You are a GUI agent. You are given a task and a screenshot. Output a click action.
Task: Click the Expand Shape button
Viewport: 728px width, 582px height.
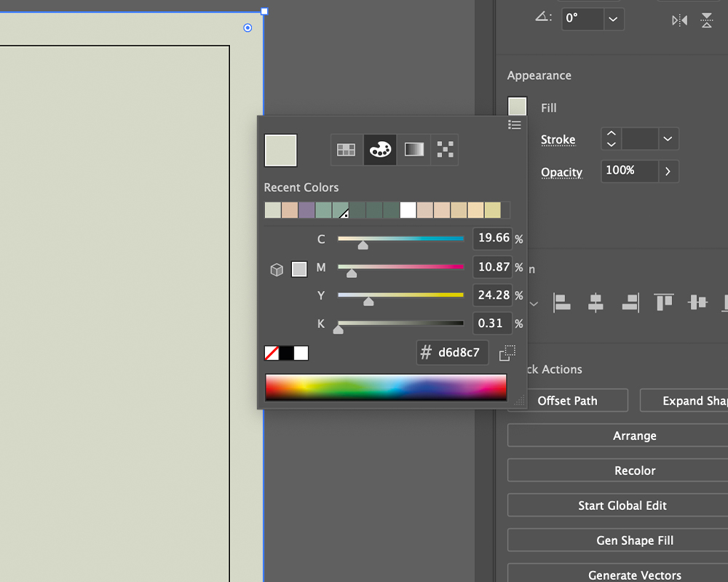point(684,401)
